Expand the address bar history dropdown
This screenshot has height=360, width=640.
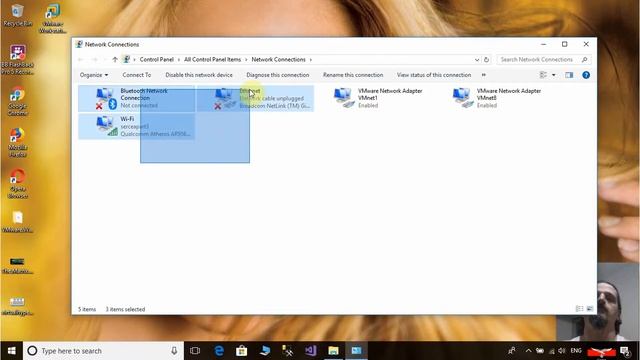pos(477,60)
